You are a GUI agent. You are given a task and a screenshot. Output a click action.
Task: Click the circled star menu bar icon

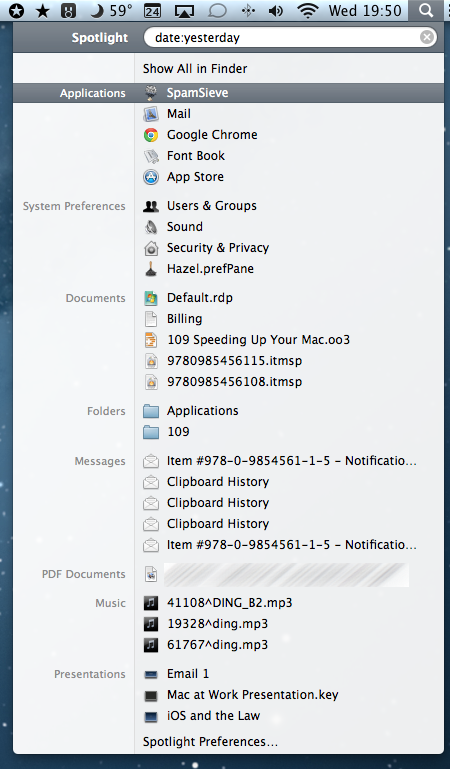point(17,10)
